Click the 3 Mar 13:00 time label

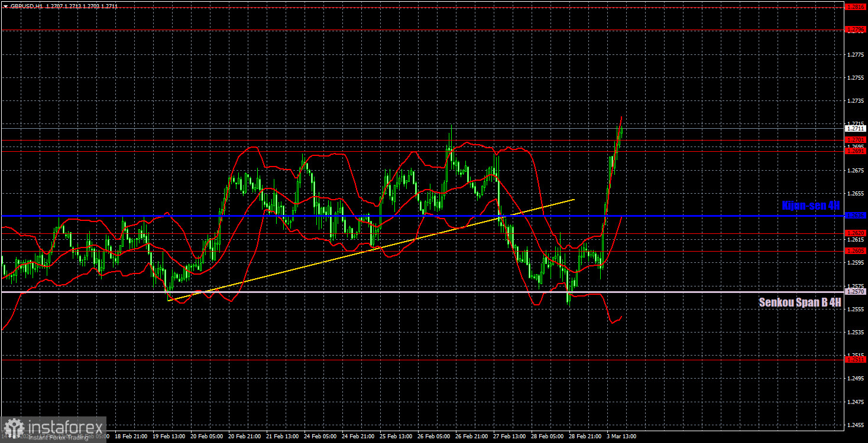point(620,437)
